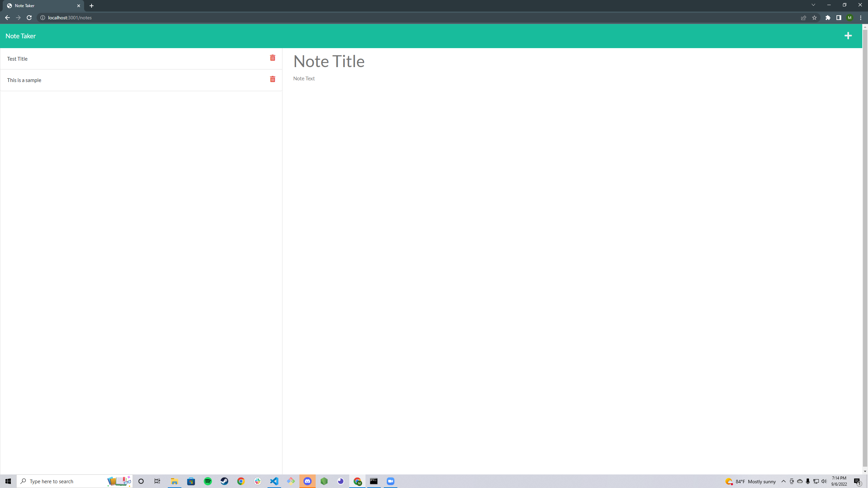Image resolution: width=868 pixels, height=488 pixels.
Task: Add a new note with the plus icon
Action: [x=848, y=35]
